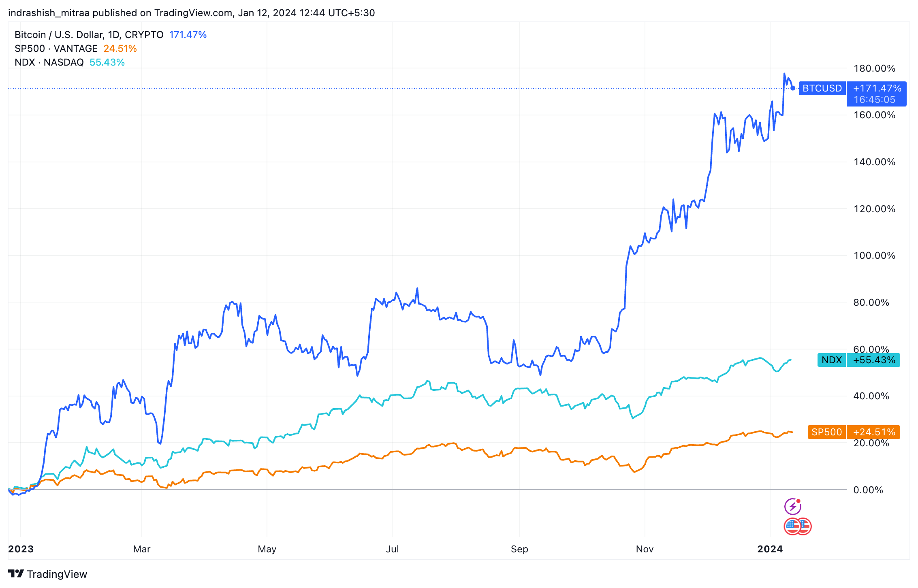Click the 0.00% label on price scale
The image size is (918, 588).
(868, 490)
